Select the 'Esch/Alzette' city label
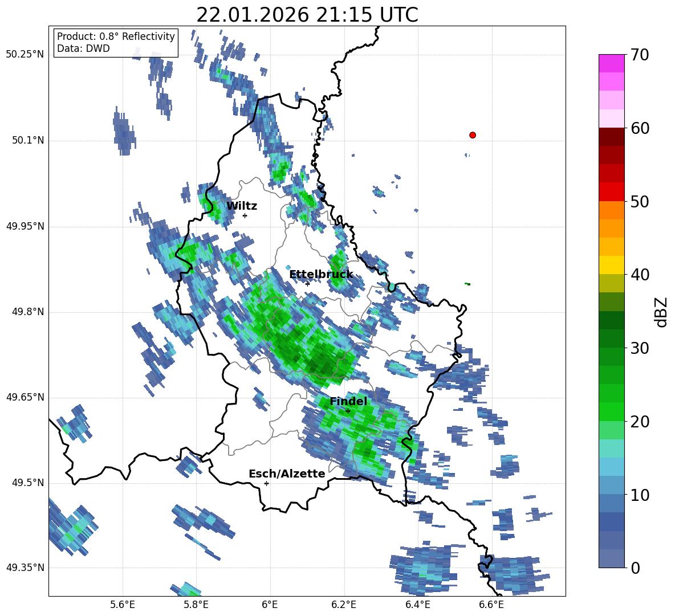This screenshot has width=675, height=616. pos(287,474)
